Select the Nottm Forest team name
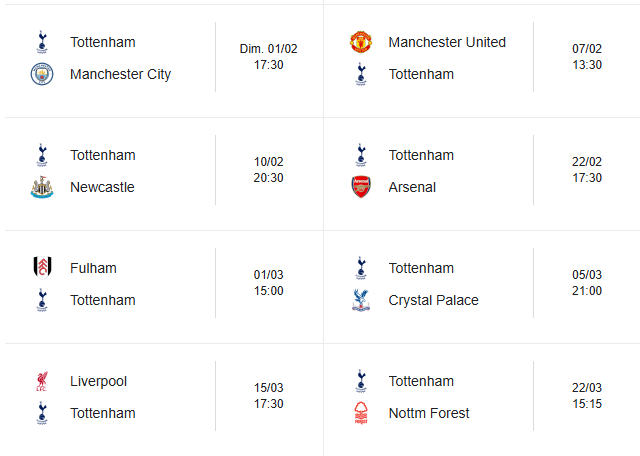This screenshot has height=456, width=640. (428, 413)
